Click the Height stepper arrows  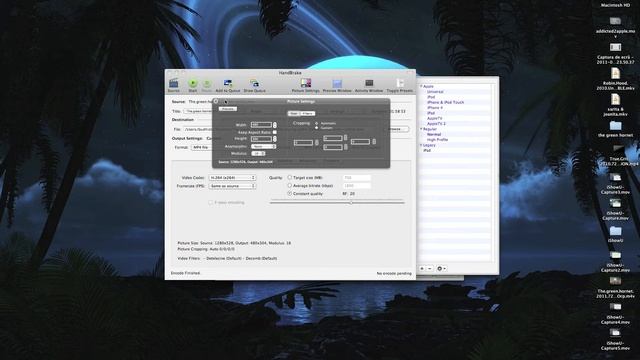click(x=275, y=139)
